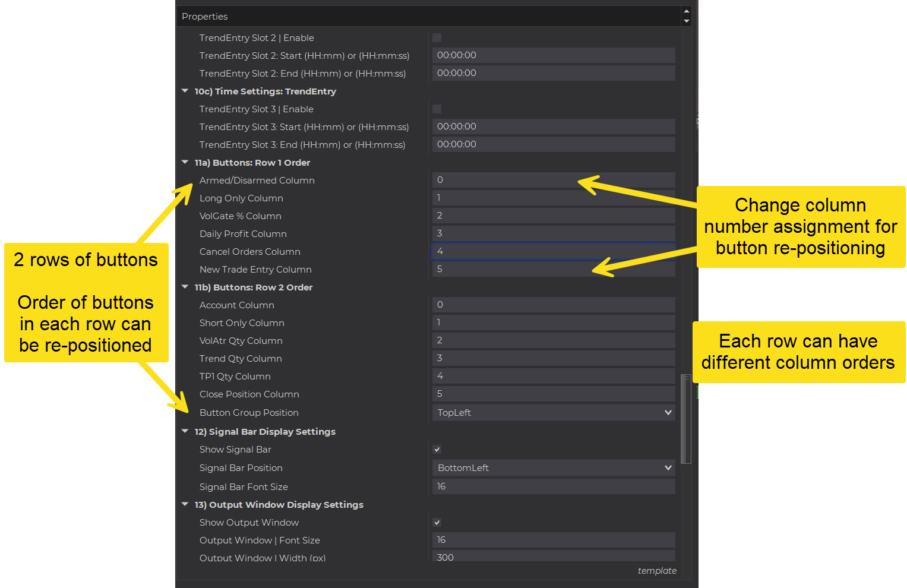Uncheck the Show Signal Bar checkbox
The image size is (907, 588).
pos(437,450)
